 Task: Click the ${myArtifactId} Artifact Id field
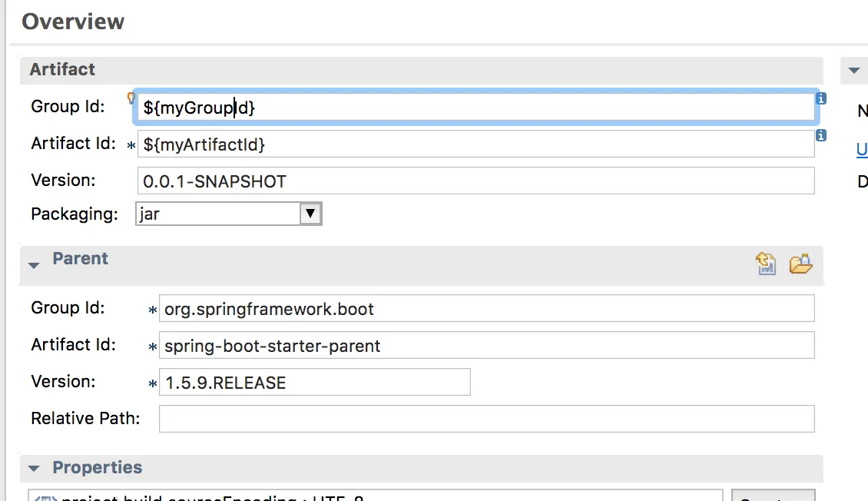pyautogui.click(x=475, y=144)
